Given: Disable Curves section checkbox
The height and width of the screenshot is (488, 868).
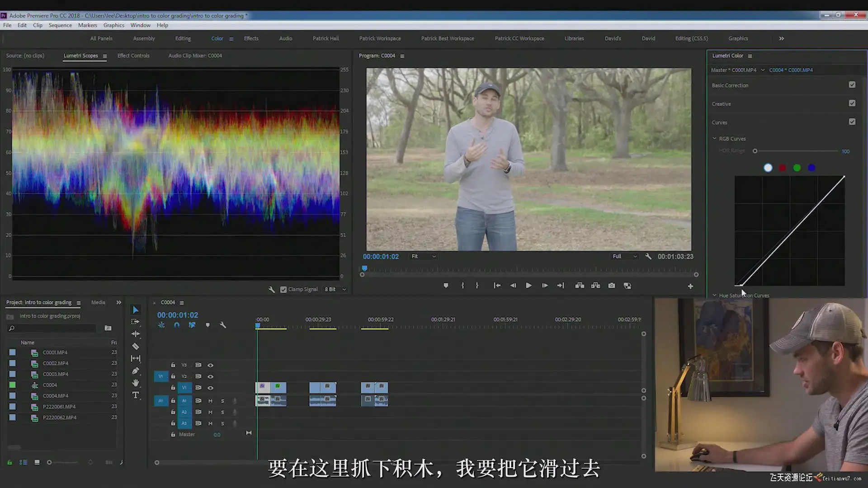Looking at the screenshot, I should 852,122.
